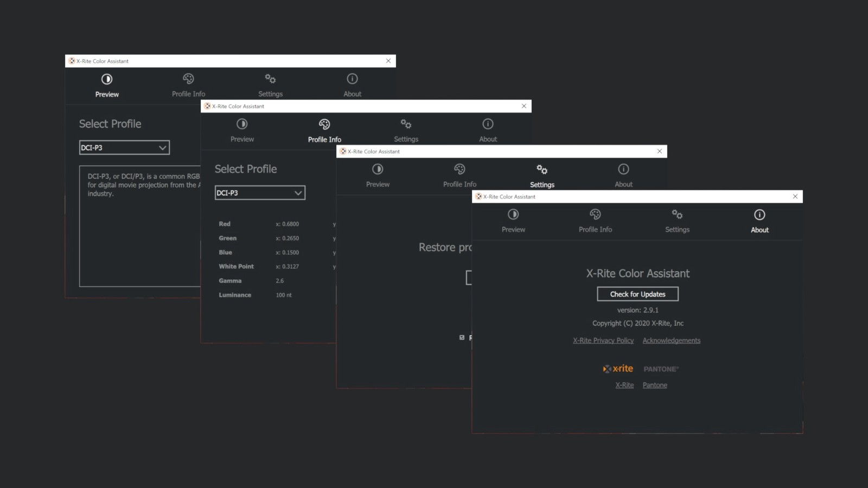
Task: Open Preview tab in the first window
Action: point(107,86)
